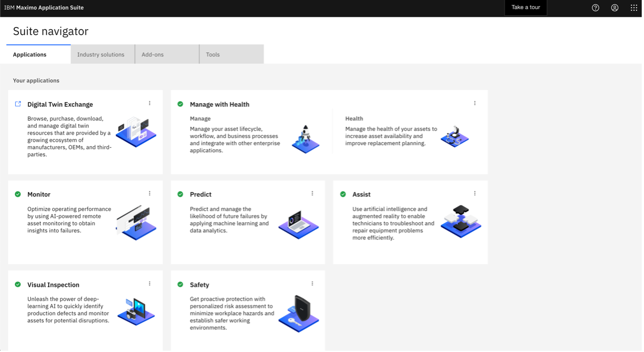Click the Safety shield illustration
Viewport: 644px width, 352px height.
[299, 314]
